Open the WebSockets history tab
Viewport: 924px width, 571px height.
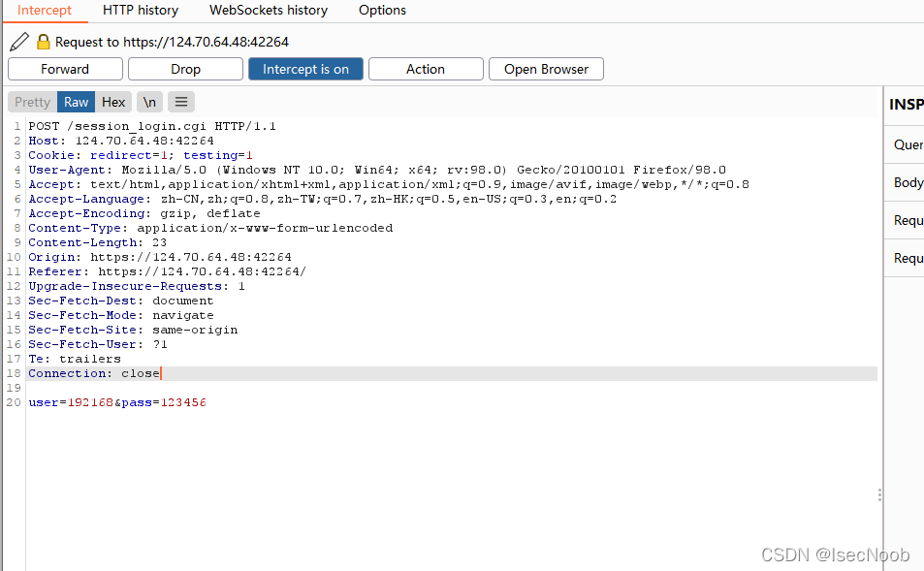[269, 10]
